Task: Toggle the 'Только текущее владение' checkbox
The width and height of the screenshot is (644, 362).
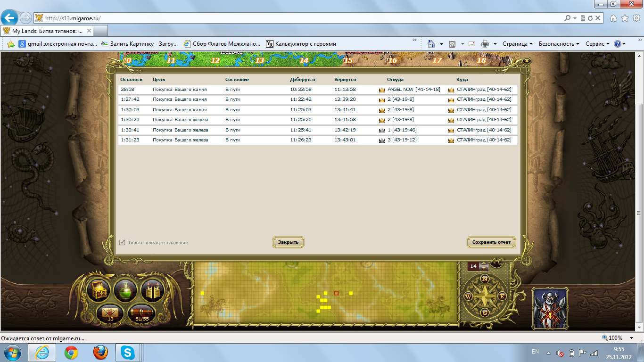Action: click(123, 242)
